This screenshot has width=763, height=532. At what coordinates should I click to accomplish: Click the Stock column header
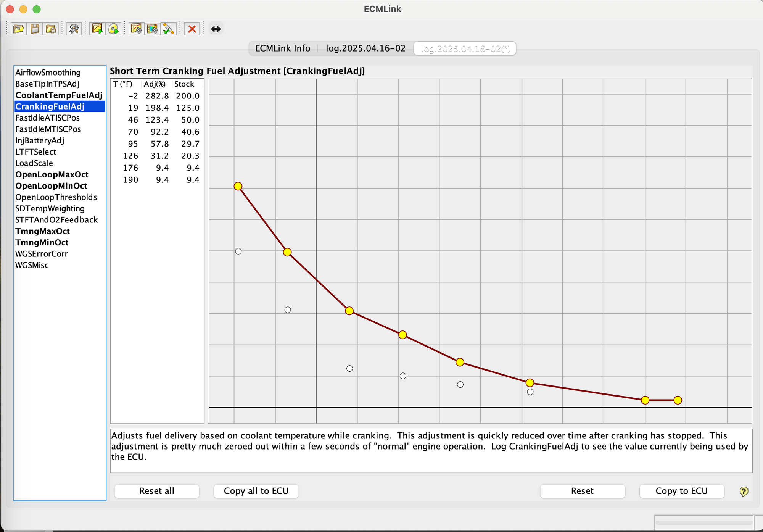tap(187, 84)
